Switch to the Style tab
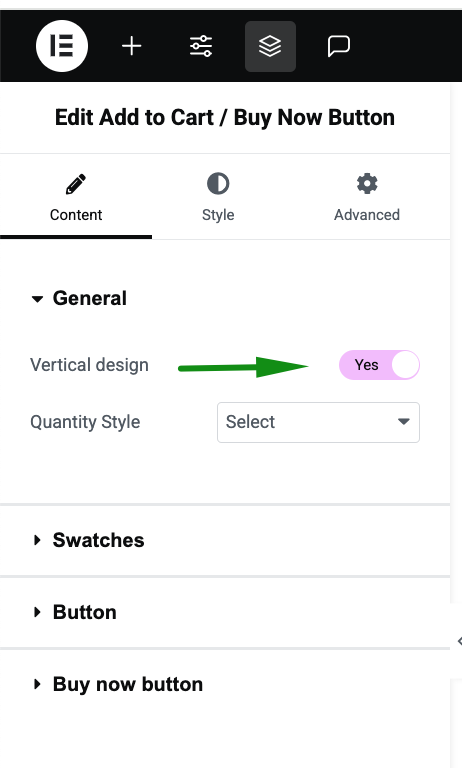462x768 pixels. click(218, 197)
